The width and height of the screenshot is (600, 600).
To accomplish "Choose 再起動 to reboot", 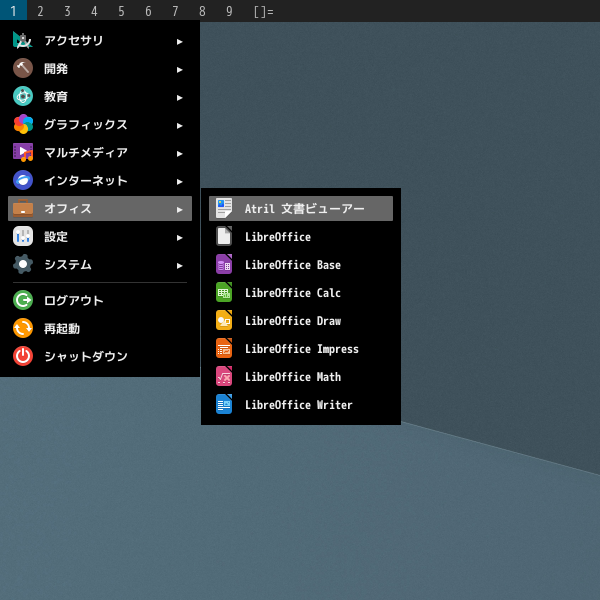I will pyautogui.click(x=100, y=328).
